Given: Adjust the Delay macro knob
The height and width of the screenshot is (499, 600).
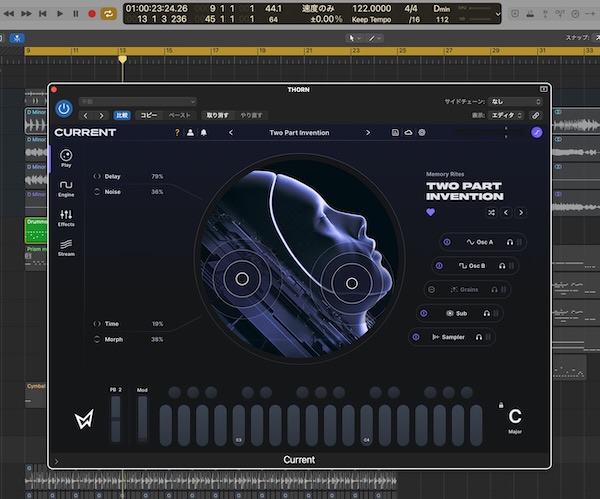Looking at the screenshot, I should coord(97,176).
